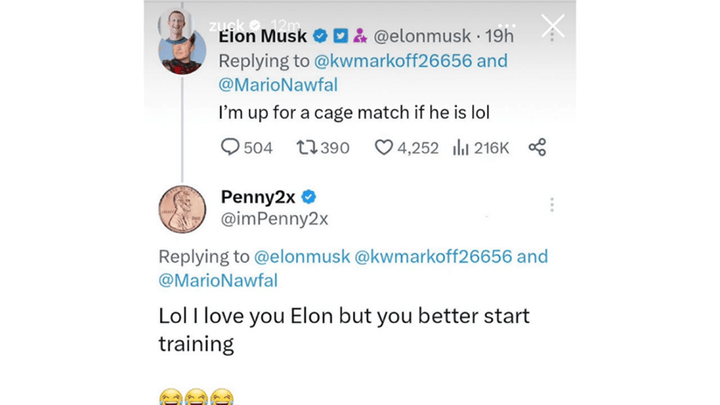The image size is (720, 405).
Task: Like the tweet with 4,252 hearts
Action: 384,147
